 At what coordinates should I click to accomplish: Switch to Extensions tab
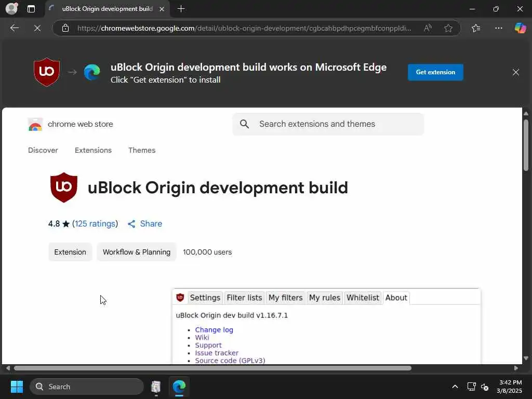click(x=94, y=150)
